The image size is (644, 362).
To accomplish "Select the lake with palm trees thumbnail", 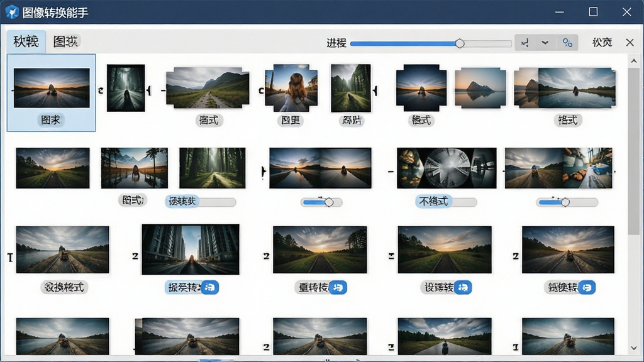I will click(x=135, y=168).
